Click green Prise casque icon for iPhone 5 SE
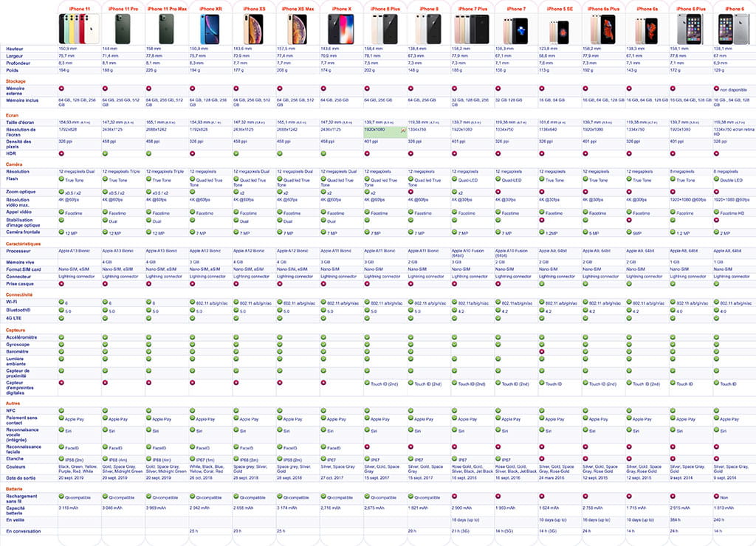The image size is (756, 546). [x=541, y=284]
